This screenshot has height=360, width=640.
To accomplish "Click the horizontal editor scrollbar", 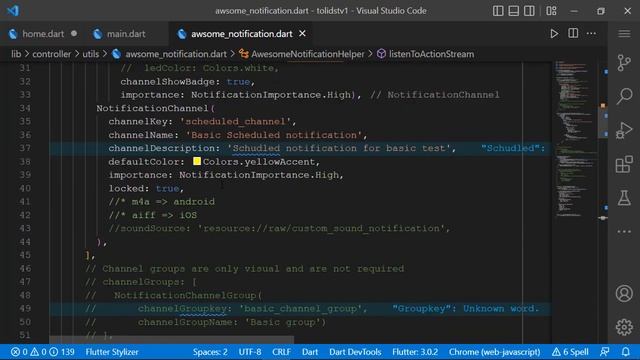I will 171,340.
